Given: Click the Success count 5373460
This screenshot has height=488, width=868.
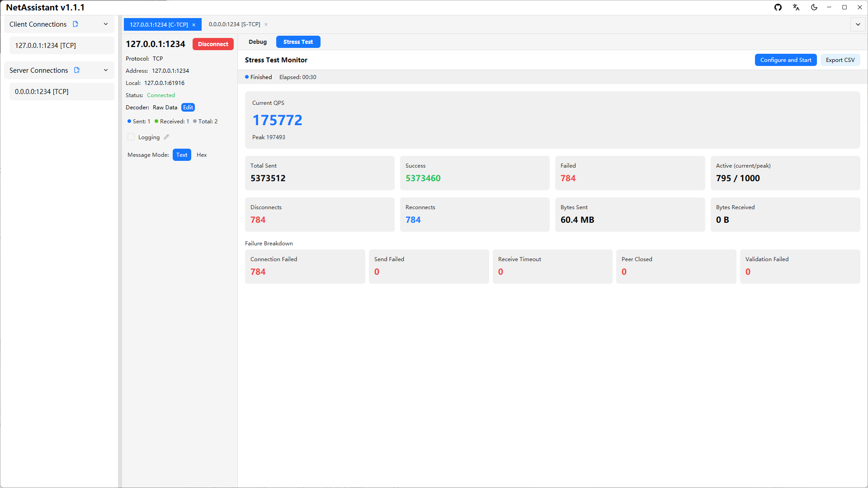Looking at the screenshot, I should tap(423, 178).
